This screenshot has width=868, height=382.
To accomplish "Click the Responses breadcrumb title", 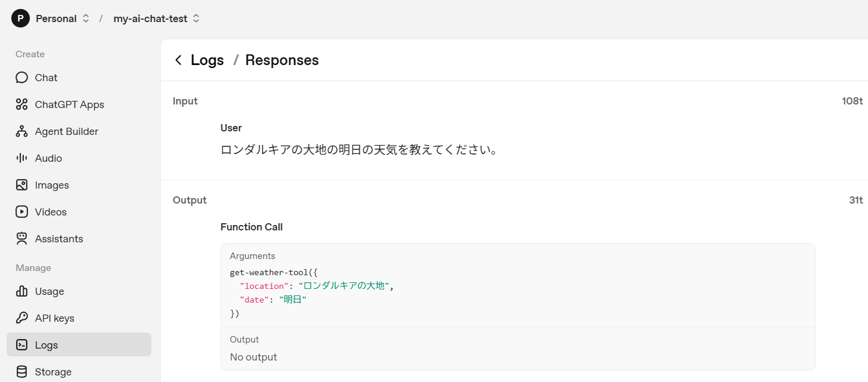I will pos(282,60).
